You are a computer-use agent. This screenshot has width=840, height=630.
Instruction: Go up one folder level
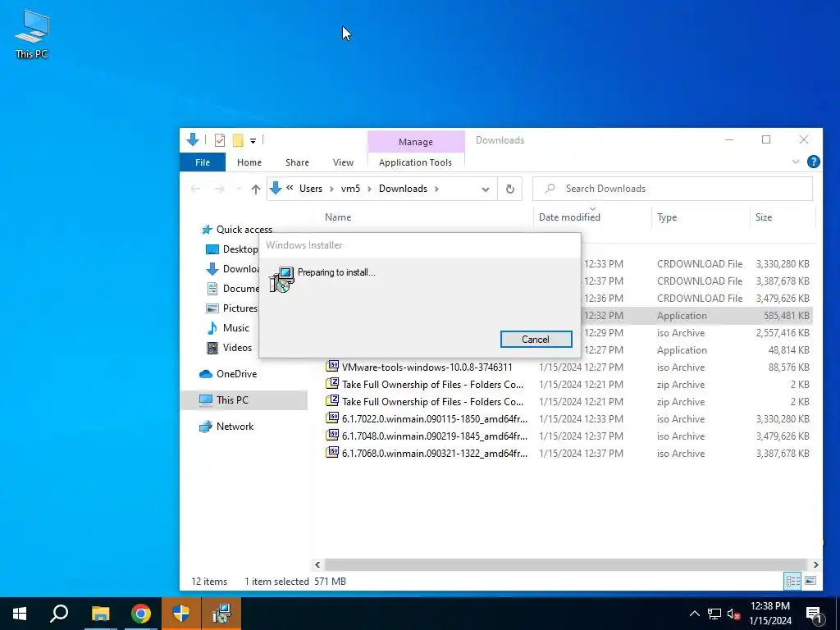pyautogui.click(x=256, y=189)
